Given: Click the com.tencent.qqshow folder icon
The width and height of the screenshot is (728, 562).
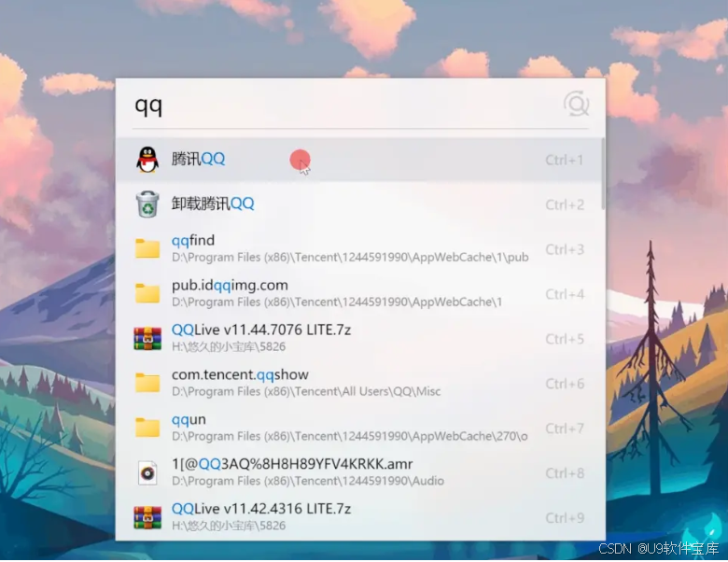Looking at the screenshot, I should (x=147, y=383).
